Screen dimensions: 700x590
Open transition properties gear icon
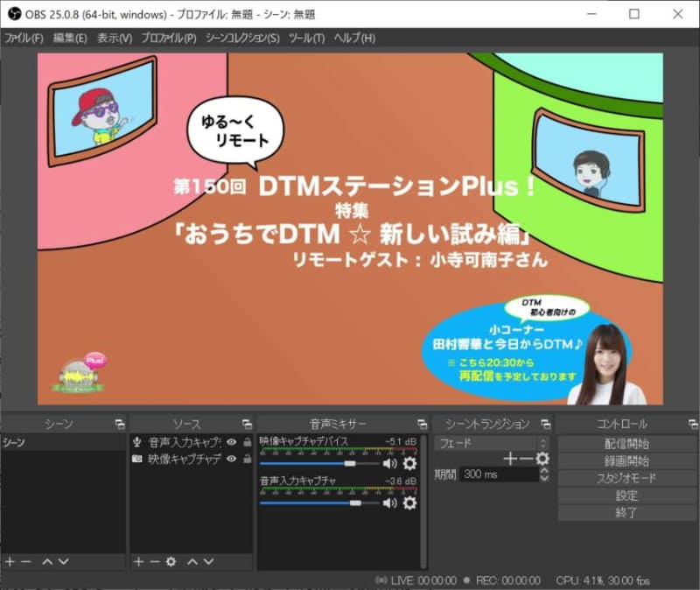click(542, 458)
